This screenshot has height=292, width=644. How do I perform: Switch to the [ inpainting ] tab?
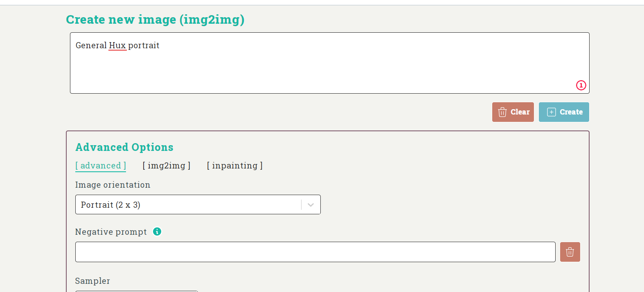click(235, 166)
